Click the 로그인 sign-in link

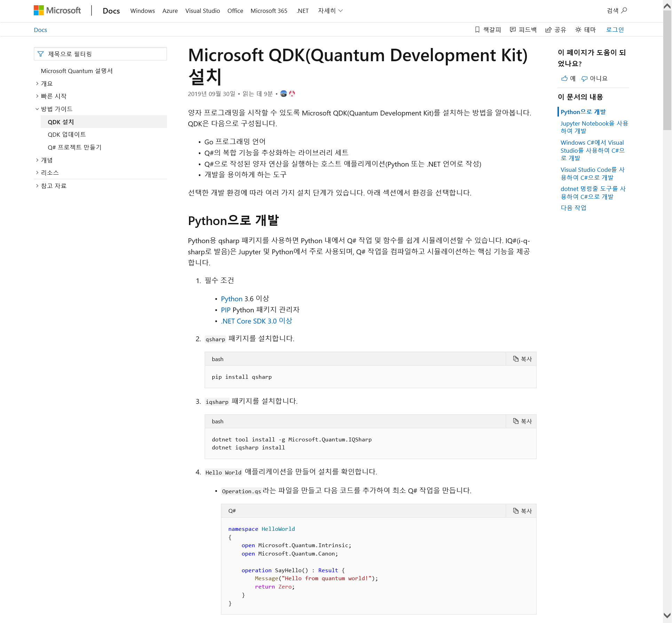pos(615,30)
